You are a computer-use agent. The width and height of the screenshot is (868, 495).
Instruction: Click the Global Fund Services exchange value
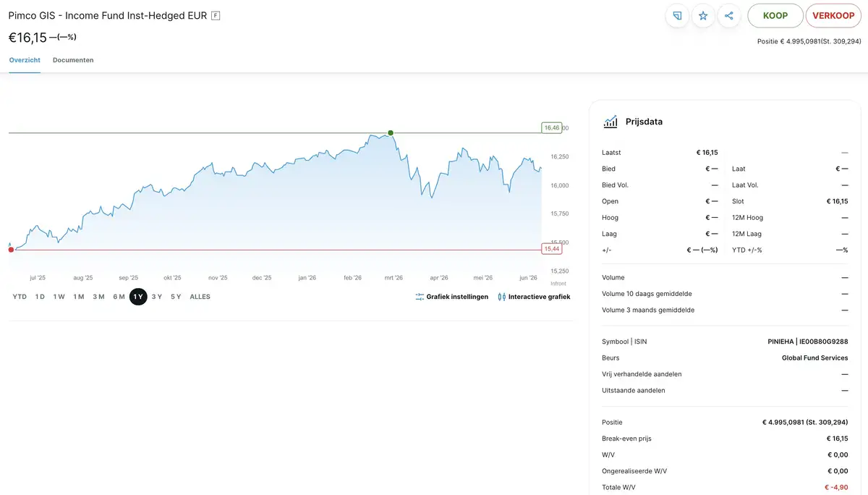click(x=815, y=357)
